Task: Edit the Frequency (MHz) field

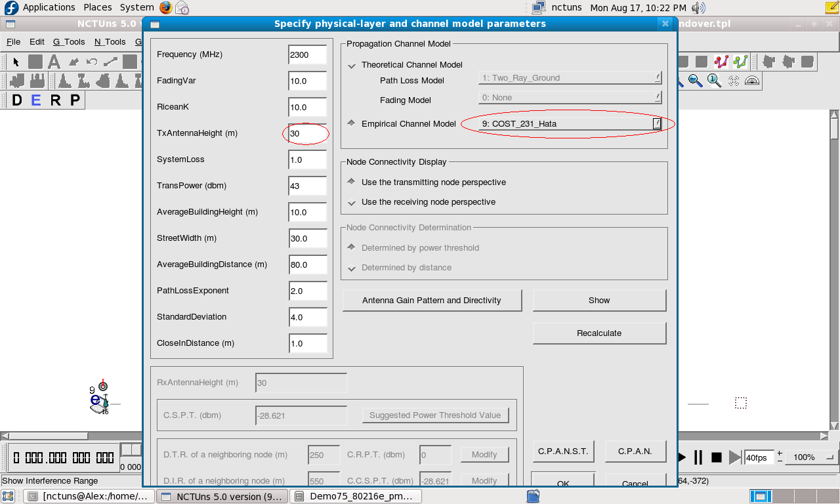Action: click(307, 54)
